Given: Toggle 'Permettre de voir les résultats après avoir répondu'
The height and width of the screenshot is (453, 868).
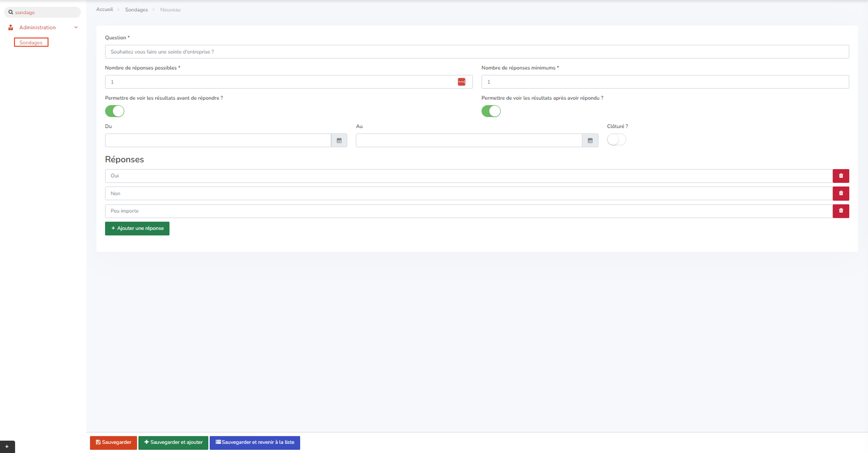Looking at the screenshot, I should pyautogui.click(x=491, y=111).
